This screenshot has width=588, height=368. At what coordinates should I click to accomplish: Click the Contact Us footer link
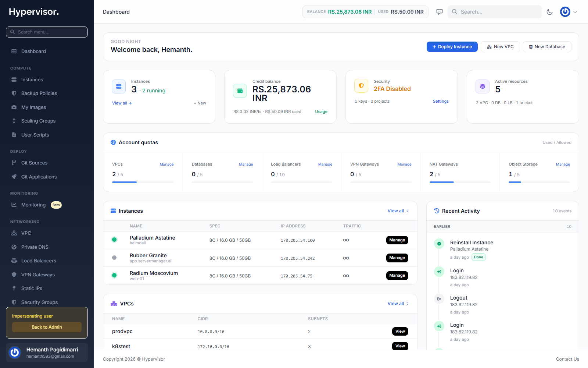[x=567, y=359]
